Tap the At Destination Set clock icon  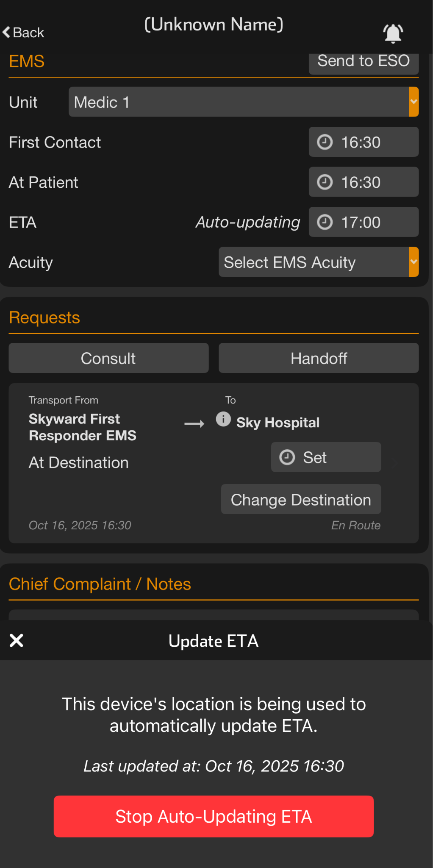click(x=287, y=457)
